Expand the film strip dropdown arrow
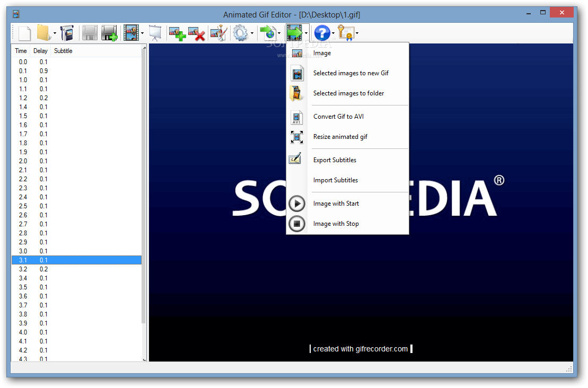This screenshot has height=388, width=588. 143,33
